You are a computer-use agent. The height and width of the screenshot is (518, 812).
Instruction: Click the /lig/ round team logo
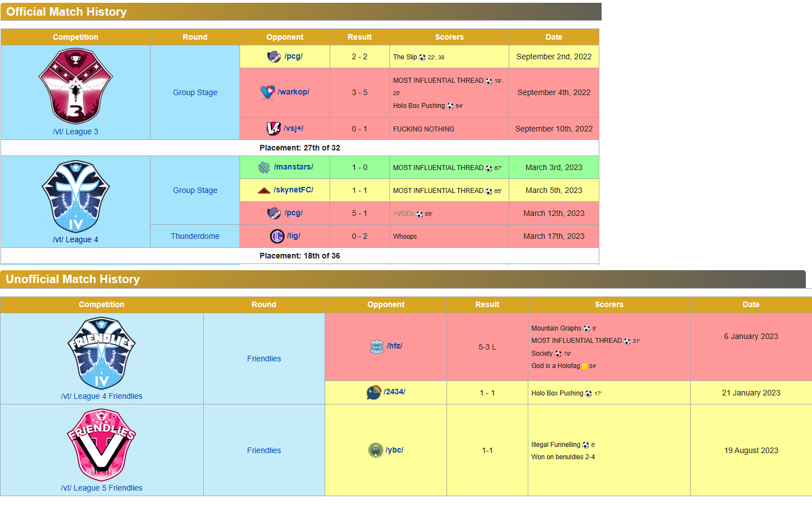click(x=278, y=236)
